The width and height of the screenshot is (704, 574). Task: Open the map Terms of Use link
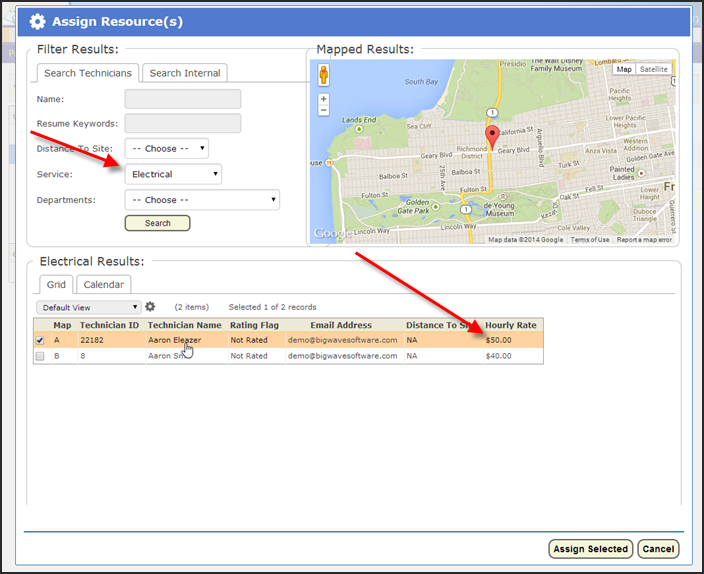click(x=590, y=240)
